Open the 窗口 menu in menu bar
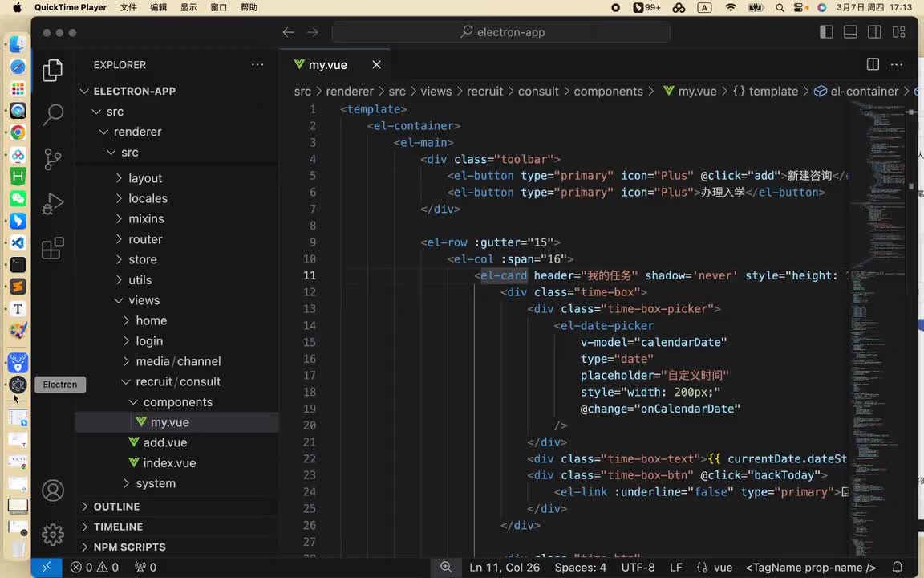924x578 pixels. click(219, 8)
